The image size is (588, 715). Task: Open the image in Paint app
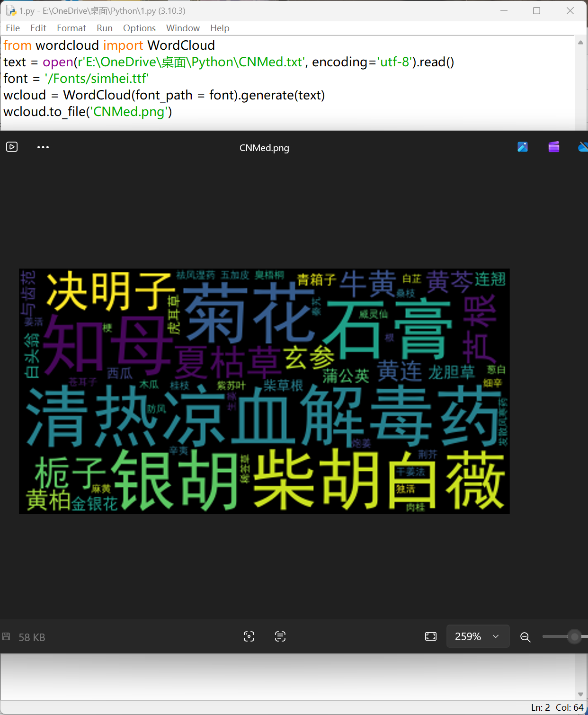523,147
